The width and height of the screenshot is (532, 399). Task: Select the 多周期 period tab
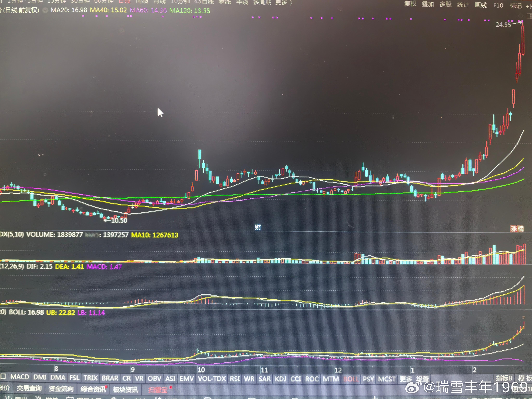click(x=262, y=2)
